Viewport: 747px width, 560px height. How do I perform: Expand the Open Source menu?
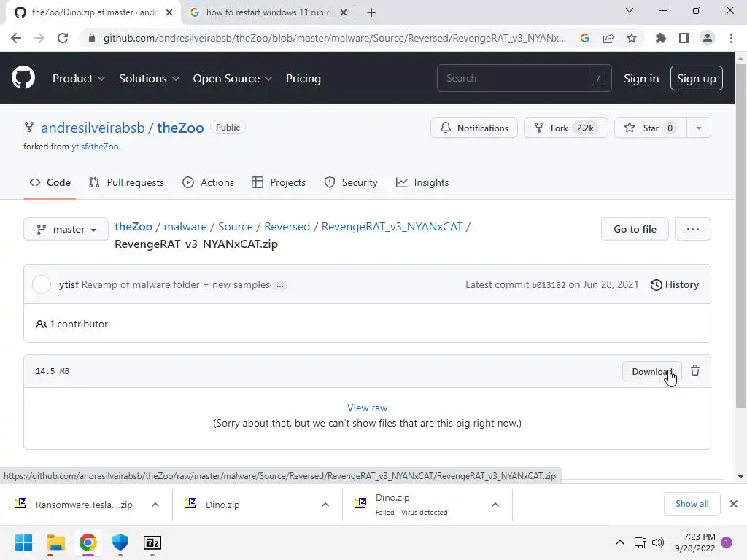point(233,79)
